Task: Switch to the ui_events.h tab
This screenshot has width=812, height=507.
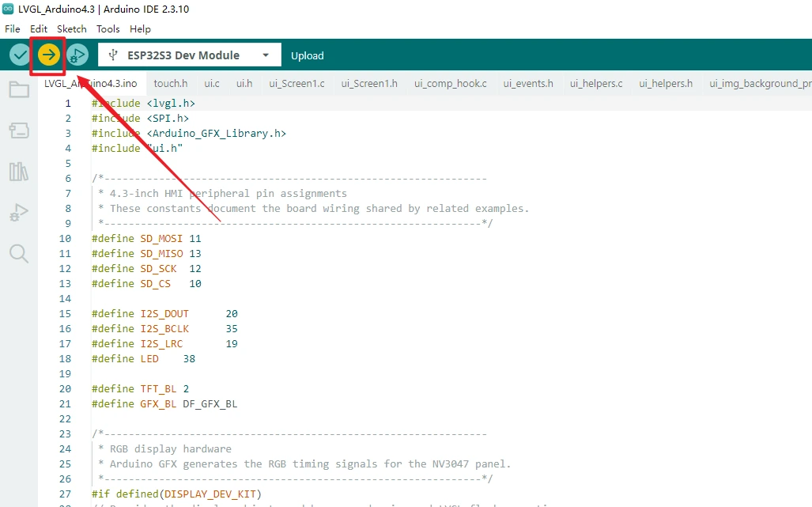Action: click(x=528, y=83)
